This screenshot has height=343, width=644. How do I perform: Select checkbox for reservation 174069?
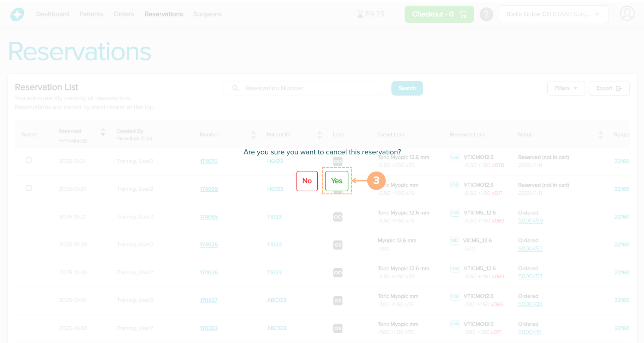(29, 188)
